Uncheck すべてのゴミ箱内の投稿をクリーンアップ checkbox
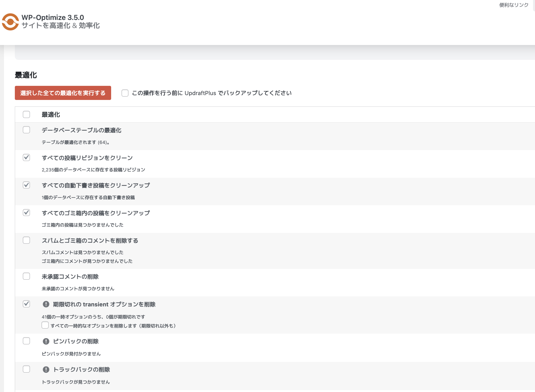The height and width of the screenshot is (392, 535). pos(26,213)
